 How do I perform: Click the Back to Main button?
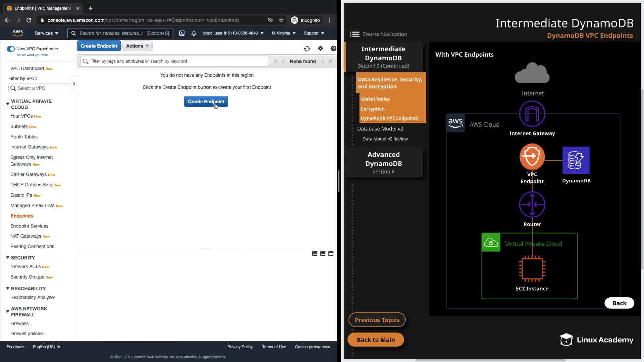pyautogui.click(x=376, y=340)
